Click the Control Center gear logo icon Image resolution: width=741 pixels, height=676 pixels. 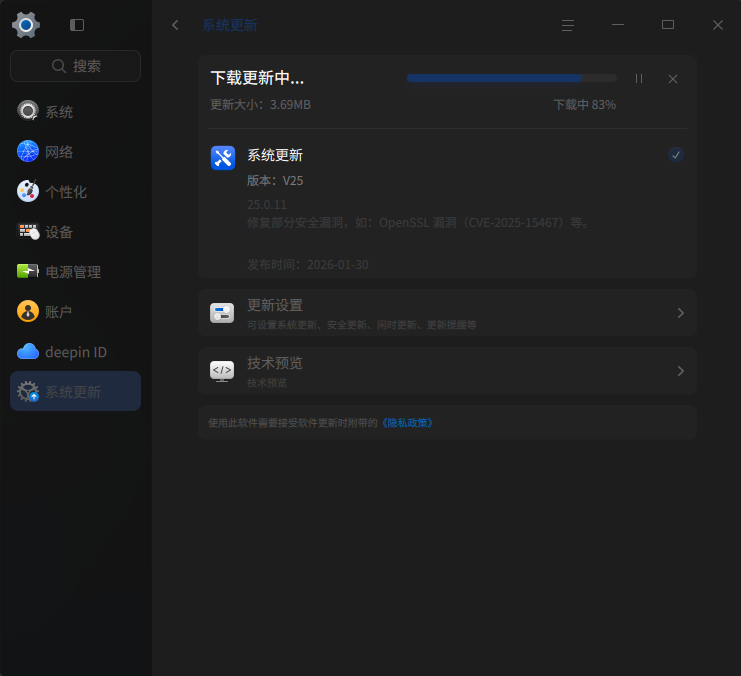coord(26,25)
